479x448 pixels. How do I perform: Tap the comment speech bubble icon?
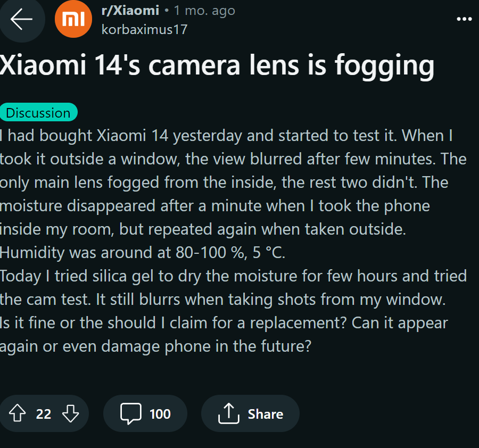131,413
